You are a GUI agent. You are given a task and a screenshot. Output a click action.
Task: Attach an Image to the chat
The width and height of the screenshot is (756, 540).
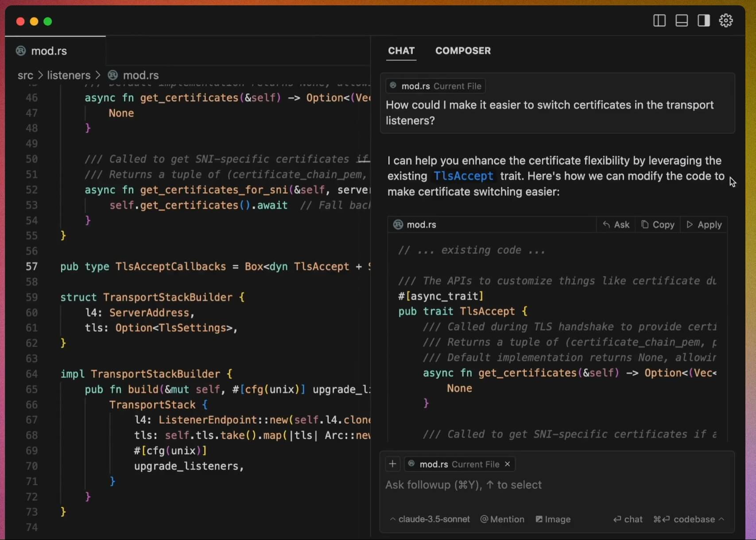click(x=553, y=519)
